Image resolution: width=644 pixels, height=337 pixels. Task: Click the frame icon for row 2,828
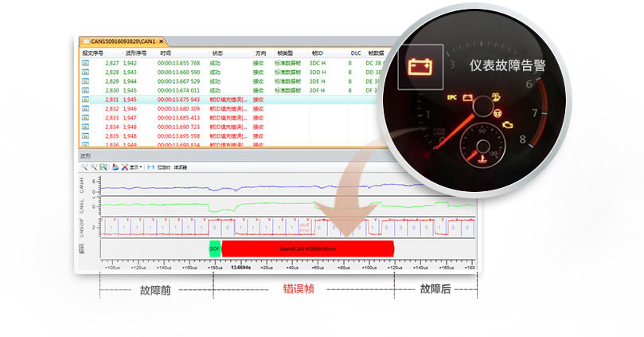click(85, 72)
